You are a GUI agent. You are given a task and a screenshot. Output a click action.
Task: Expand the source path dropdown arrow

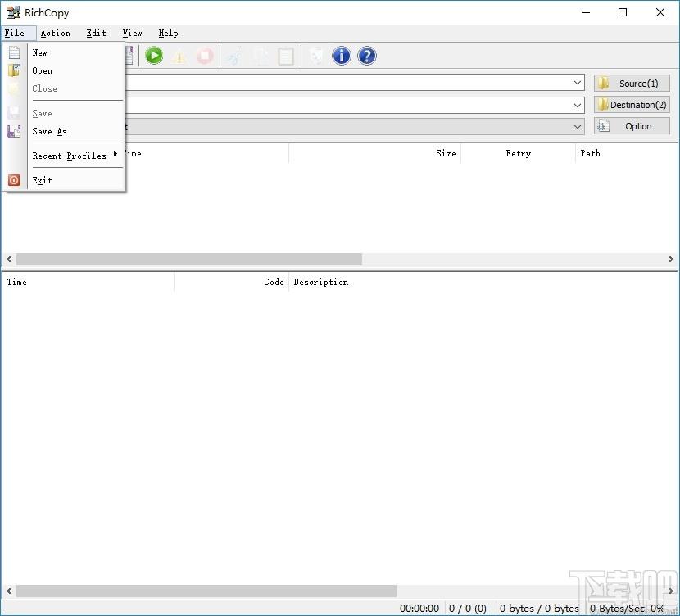click(x=578, y=83)
